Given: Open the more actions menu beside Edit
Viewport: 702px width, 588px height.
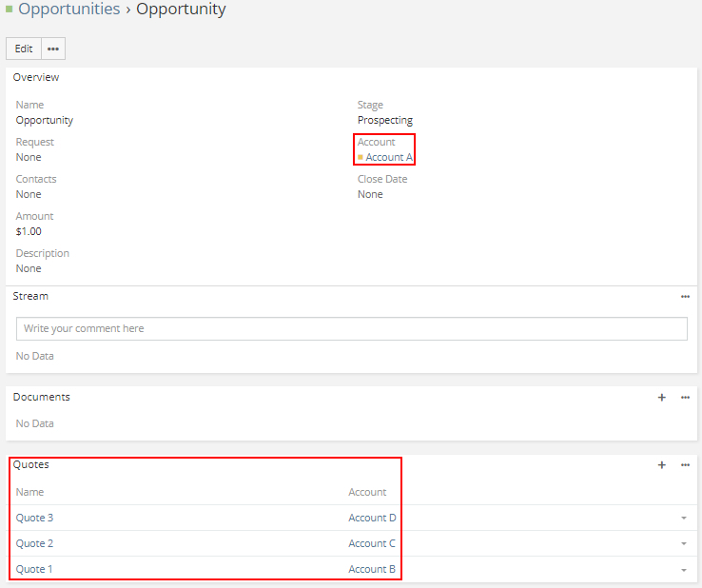Looking at the screenshot, I should tap(53, 49).
